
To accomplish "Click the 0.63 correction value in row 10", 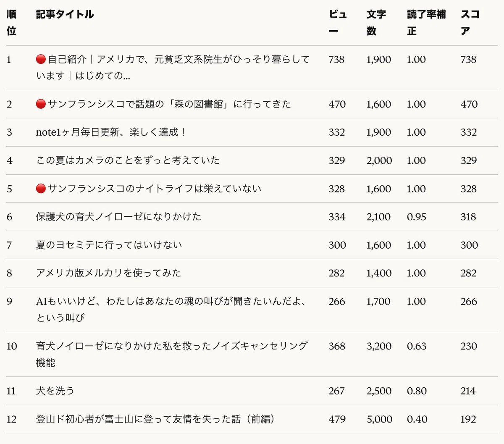I will 416,346.
